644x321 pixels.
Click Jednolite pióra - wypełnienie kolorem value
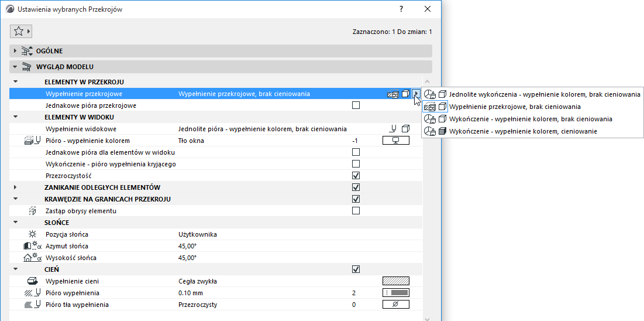(x=262, y=129)
